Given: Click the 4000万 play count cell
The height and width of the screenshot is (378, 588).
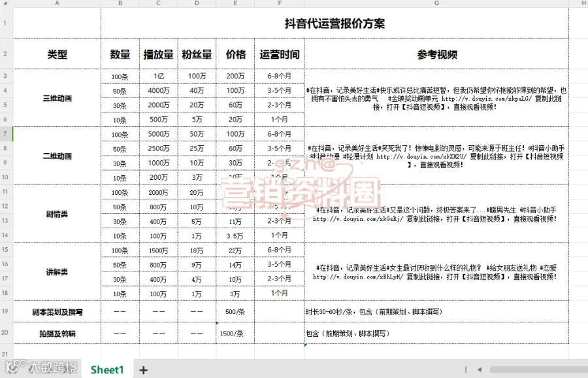Looking at the screenshot, I should tap(158, 90).
